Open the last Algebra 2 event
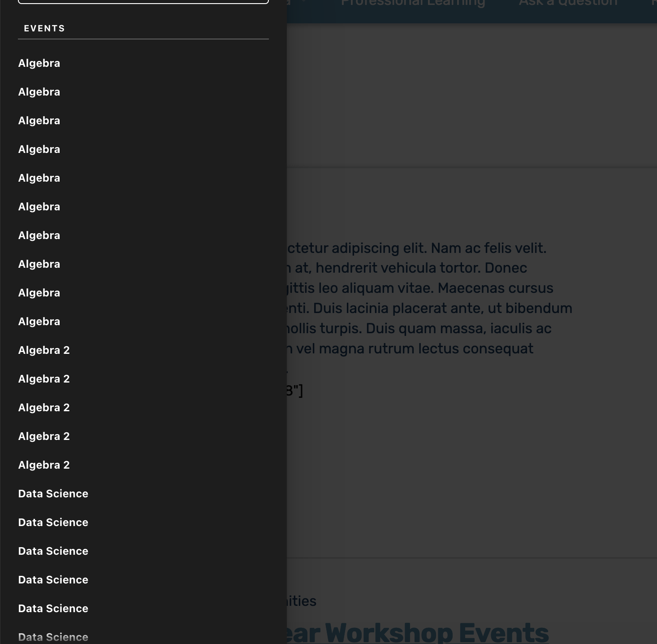This screenshot has width=657, height=644. 44,465
